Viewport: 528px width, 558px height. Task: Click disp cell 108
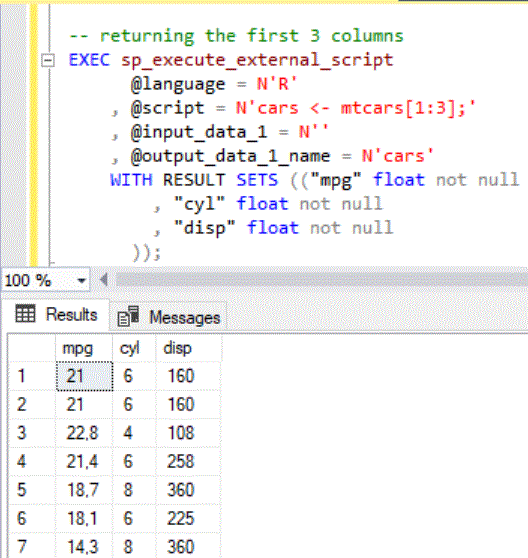coord(189,433)
